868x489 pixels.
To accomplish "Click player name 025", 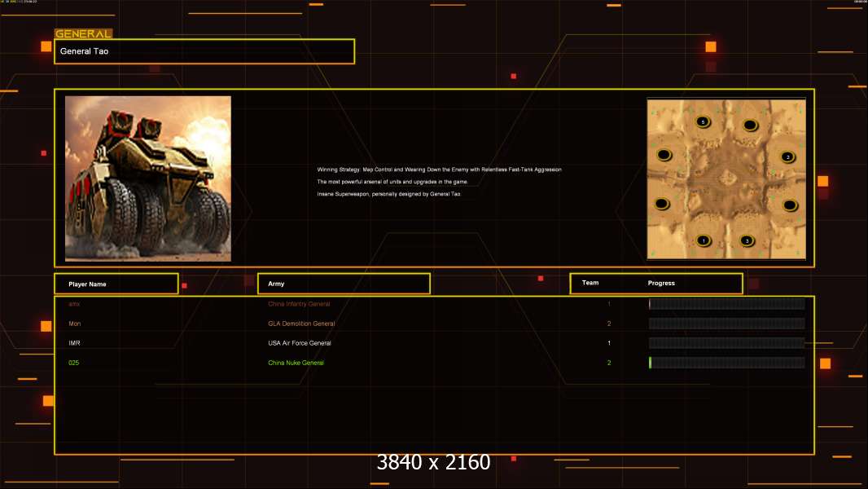I will coord(73,363).
